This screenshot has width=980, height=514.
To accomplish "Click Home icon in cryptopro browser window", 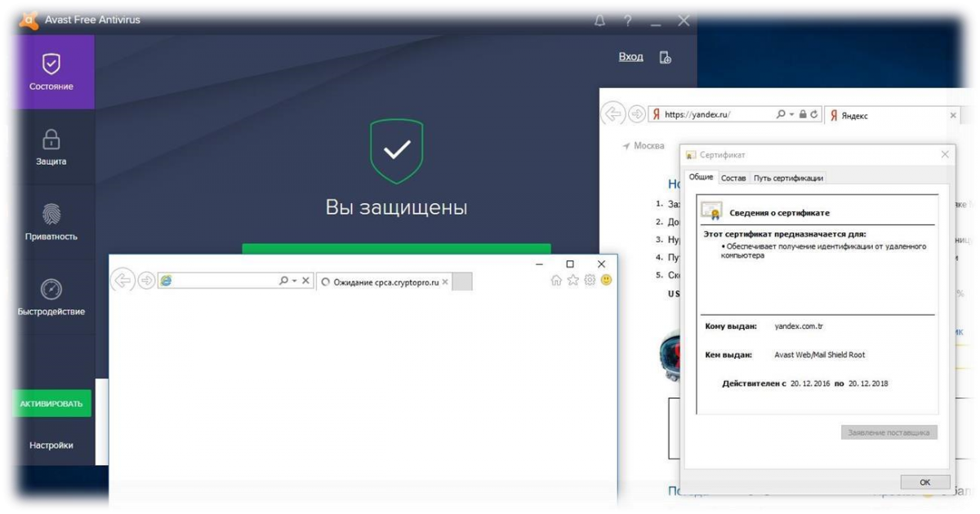I will pos(556,280).
